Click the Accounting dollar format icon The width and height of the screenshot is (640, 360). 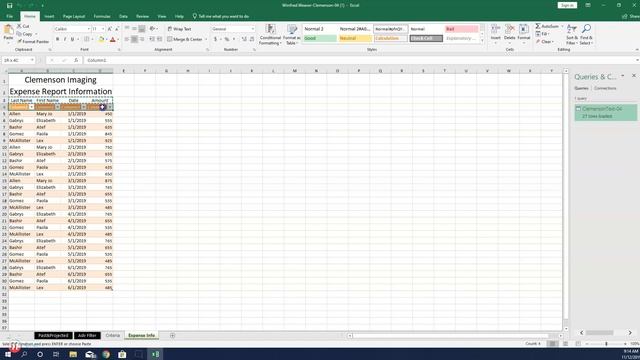pyautogui.click(x=215, y=39)
